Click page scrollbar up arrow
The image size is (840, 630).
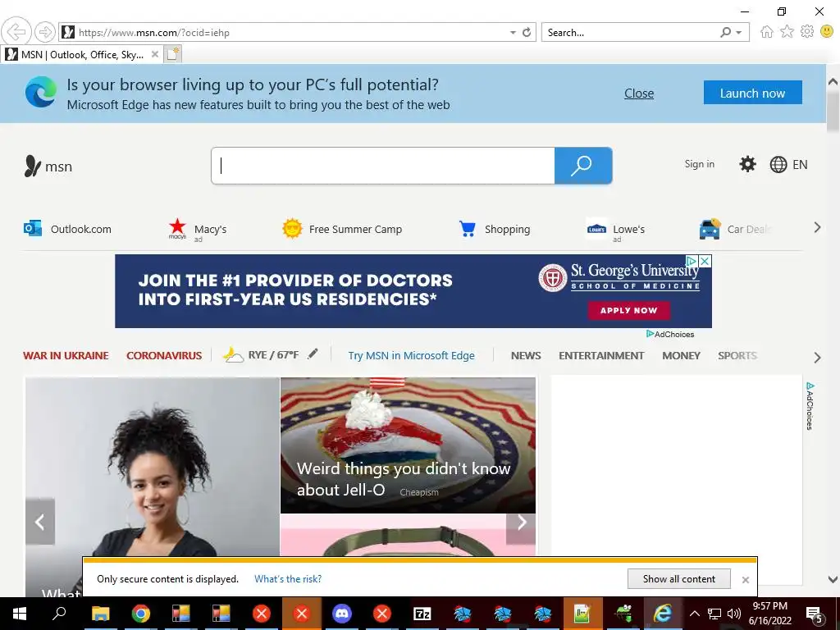pos(833,82)
